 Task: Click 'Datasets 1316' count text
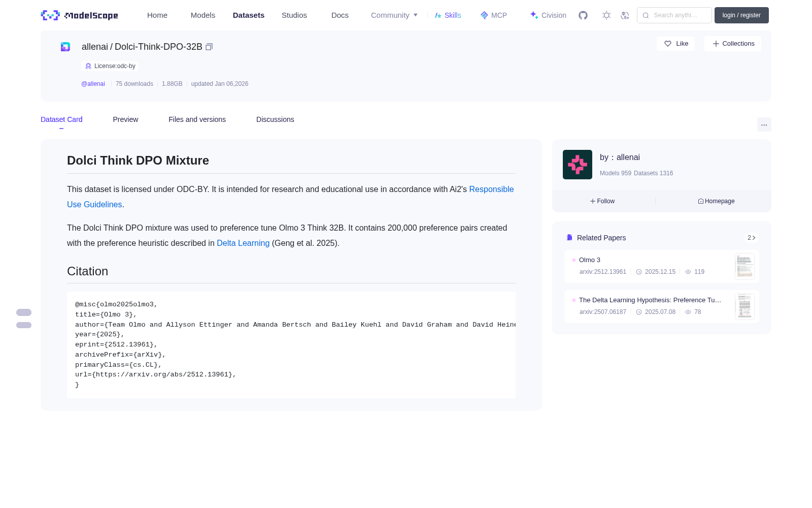point(654,173)
